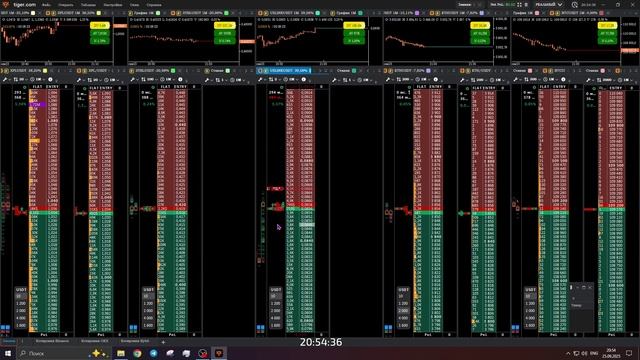Select 2 000 USDT volume preset in first order book
Image resolution: width=640 pixels, height=360 pixels.
21,311
